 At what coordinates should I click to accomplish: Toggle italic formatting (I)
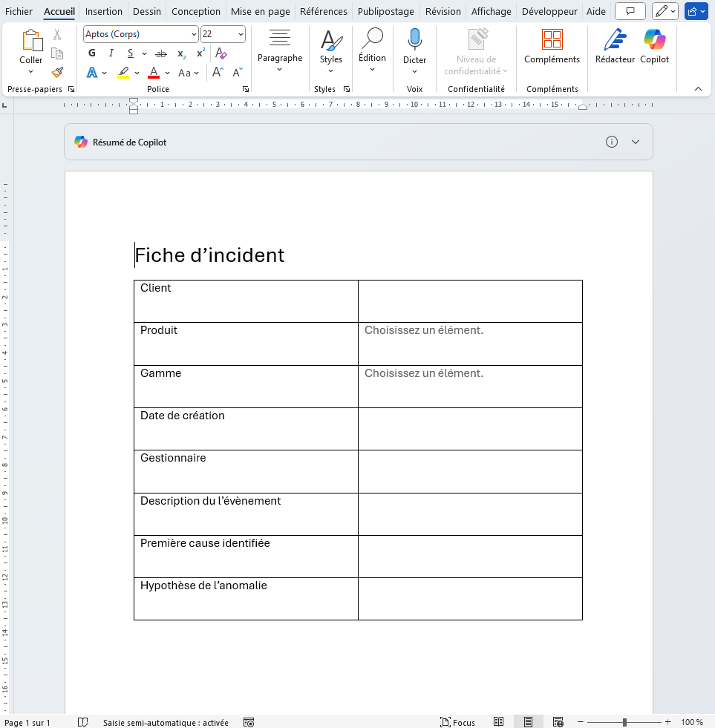point(111,53)
